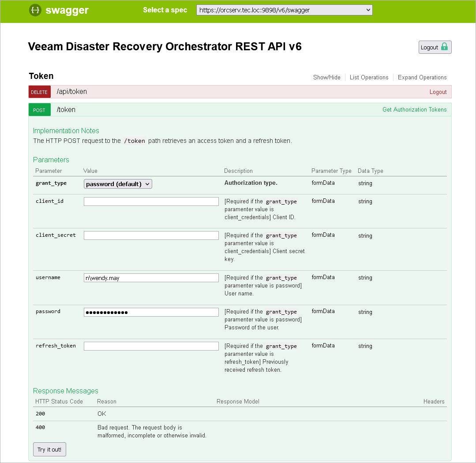Click the Bad request reason text
The height and width of the screenshot is (463, 476).
152,431
